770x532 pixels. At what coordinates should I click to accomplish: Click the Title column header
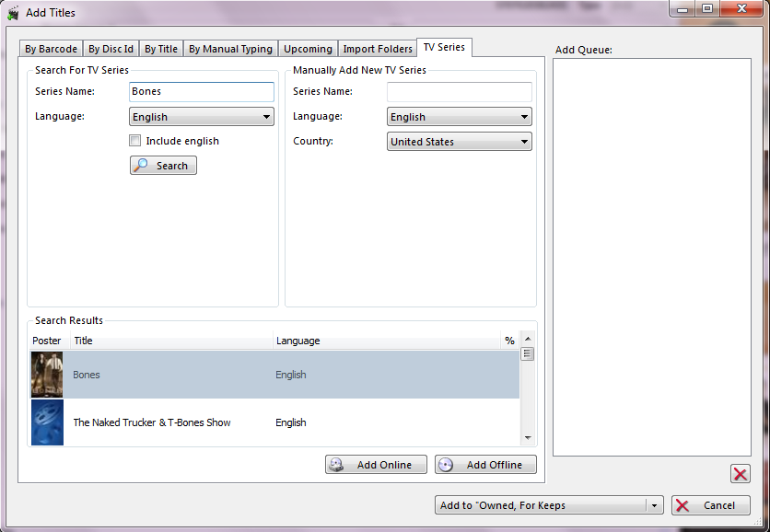[170, 341]
